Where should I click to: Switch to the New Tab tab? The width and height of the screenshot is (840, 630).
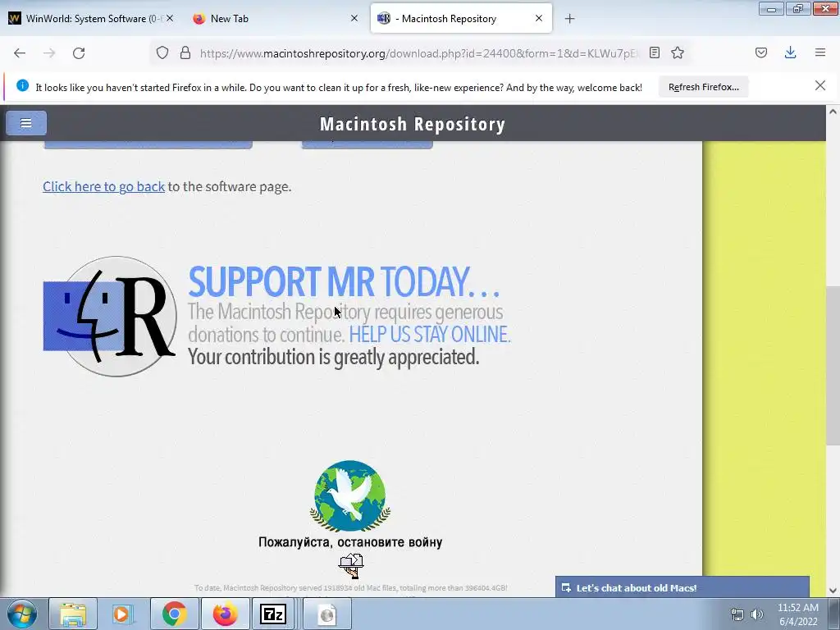[276, 18]
